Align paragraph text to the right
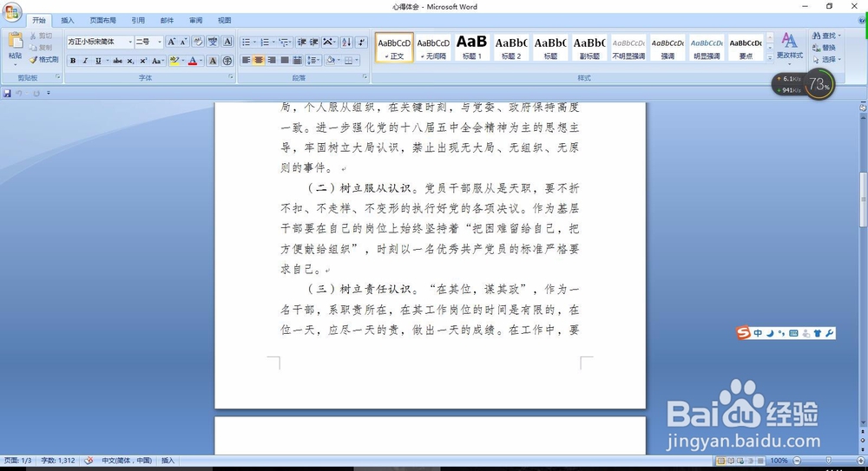Viewport: 868px width, 471px height. (272, 61)
